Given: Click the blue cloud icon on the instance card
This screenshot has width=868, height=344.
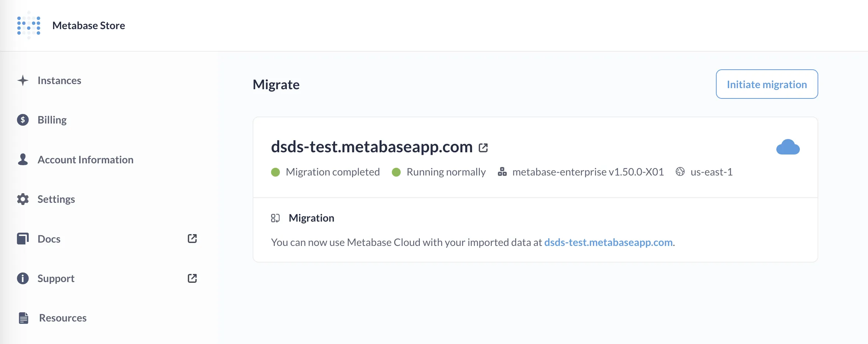Looking at the screenshot, I should pos(788,147).
